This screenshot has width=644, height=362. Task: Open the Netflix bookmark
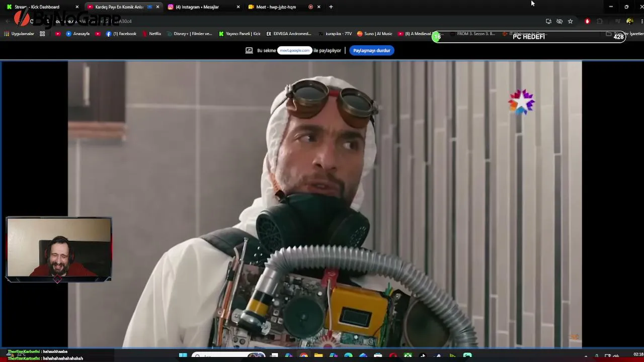[152, 34]
